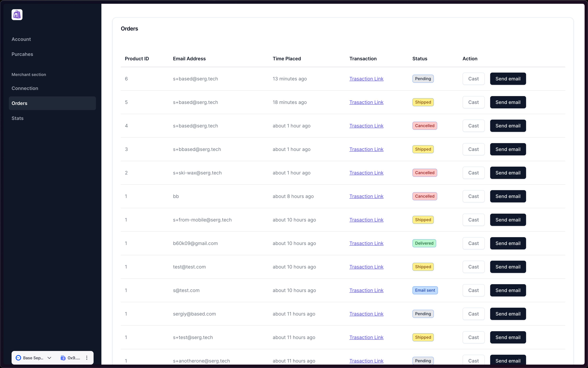Click Cast for s+test@serg.tech order
The height and width of the screenshot is (368, 588).
473,337
